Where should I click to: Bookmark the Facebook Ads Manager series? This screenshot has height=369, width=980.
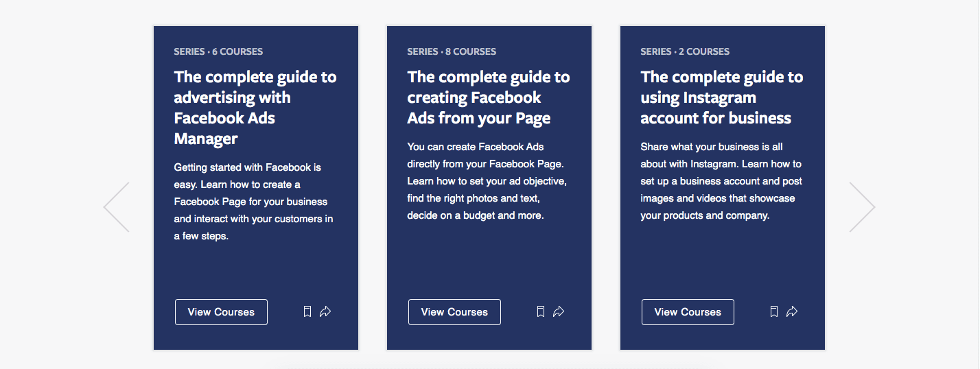click(x=307, y=312)
